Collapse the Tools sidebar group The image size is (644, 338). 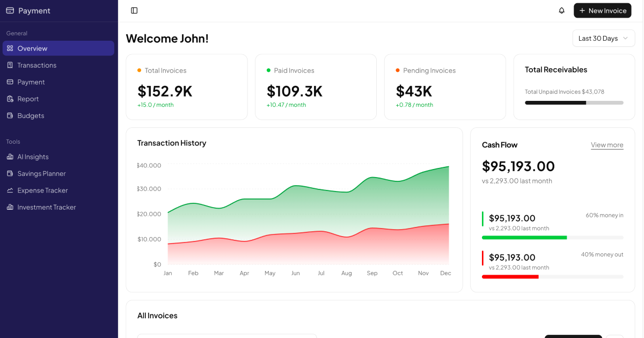tap(13, 142)
